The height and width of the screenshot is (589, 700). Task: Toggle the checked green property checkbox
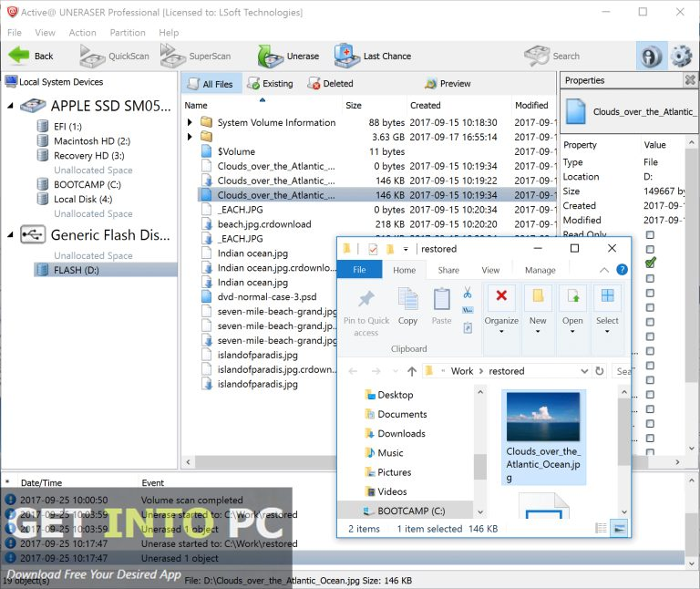(651, 263)
